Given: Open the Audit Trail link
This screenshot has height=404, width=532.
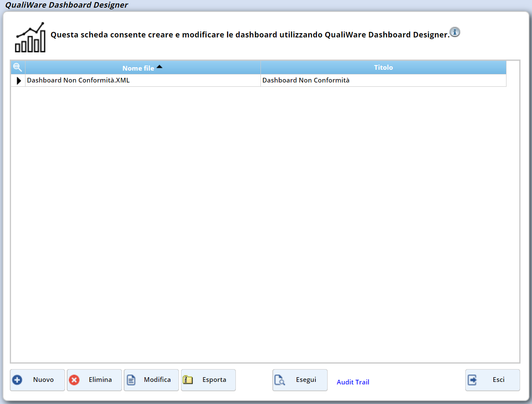Looking at the screenshot, I should click(x=353, y=382).
